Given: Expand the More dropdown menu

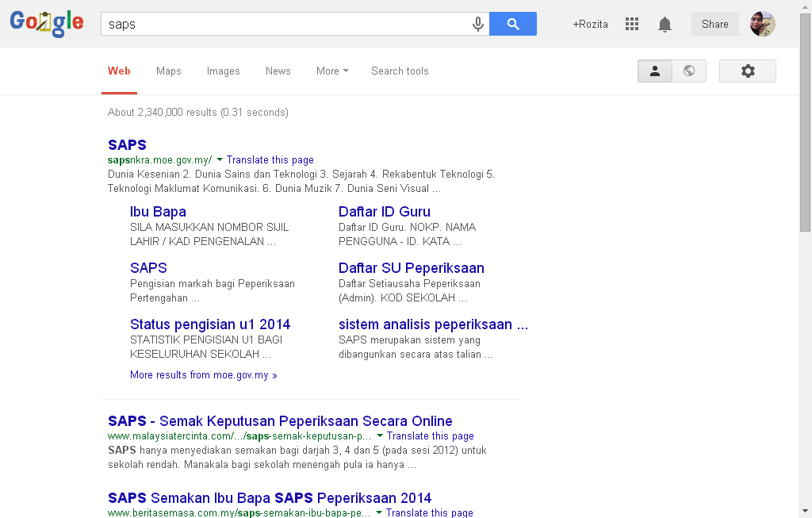Looking at the screenshot, I should 332,71.
